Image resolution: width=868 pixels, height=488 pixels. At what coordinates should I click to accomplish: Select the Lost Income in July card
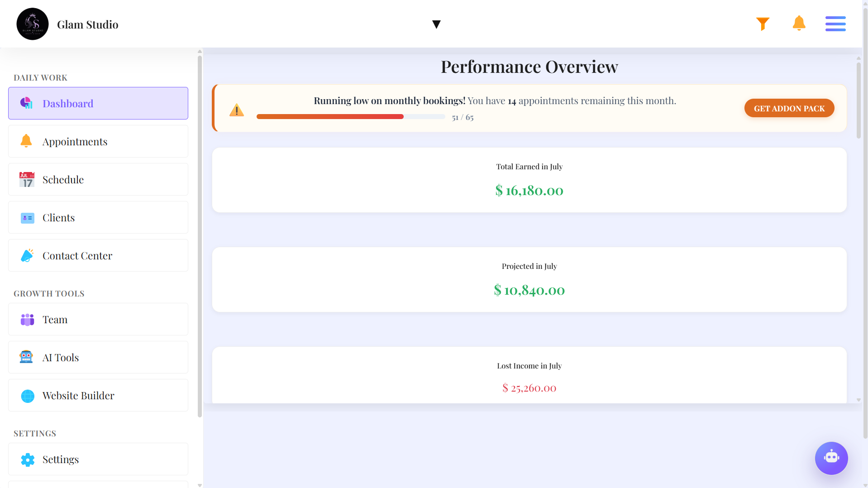pos(529,375)
